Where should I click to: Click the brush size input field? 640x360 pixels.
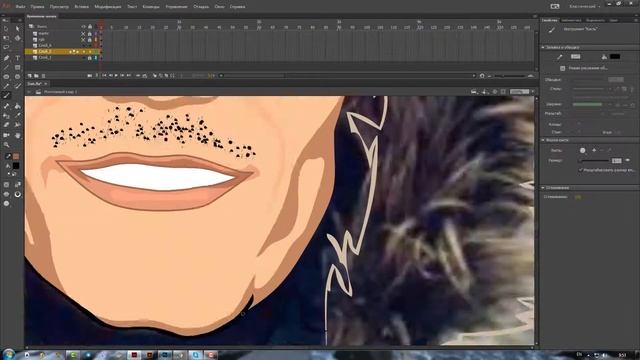616,160
